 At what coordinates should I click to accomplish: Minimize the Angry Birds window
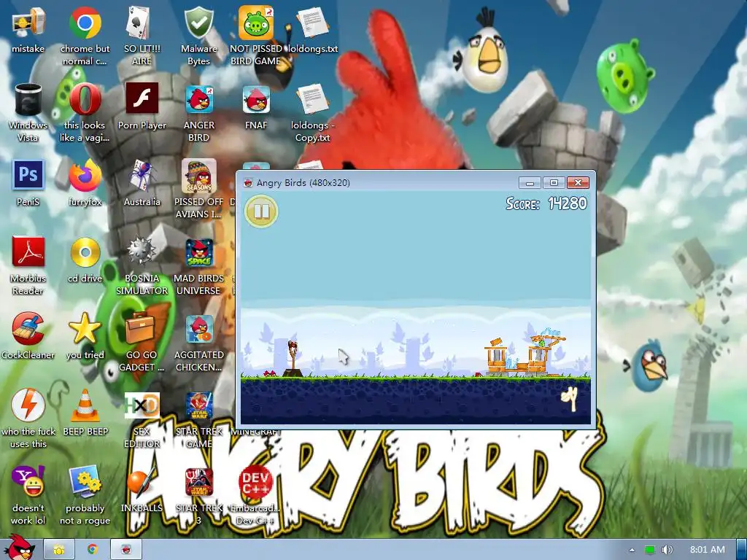coord(530,183)
